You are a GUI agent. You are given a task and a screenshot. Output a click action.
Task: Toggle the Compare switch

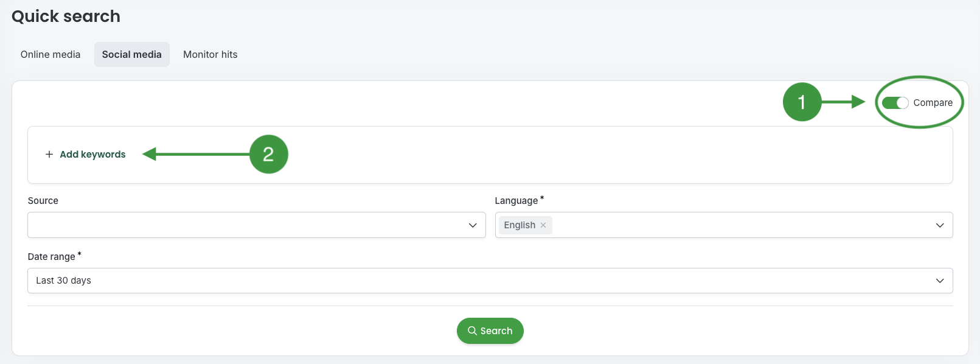(x=895, y=103)
